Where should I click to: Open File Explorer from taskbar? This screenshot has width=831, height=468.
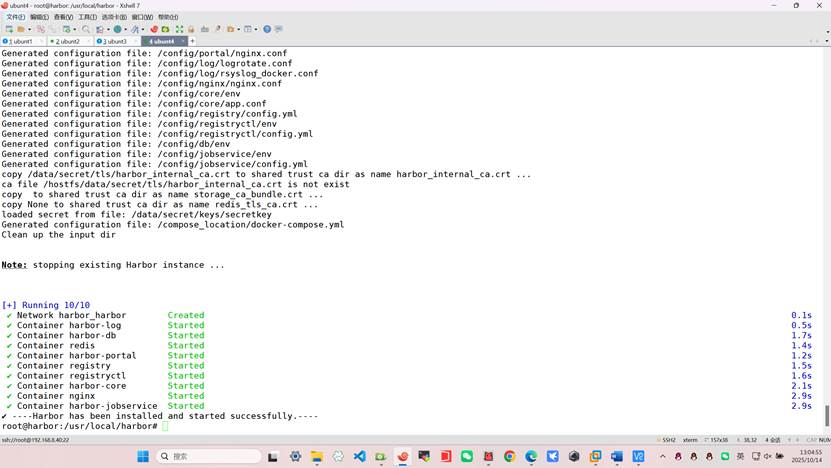pos(317,456)
